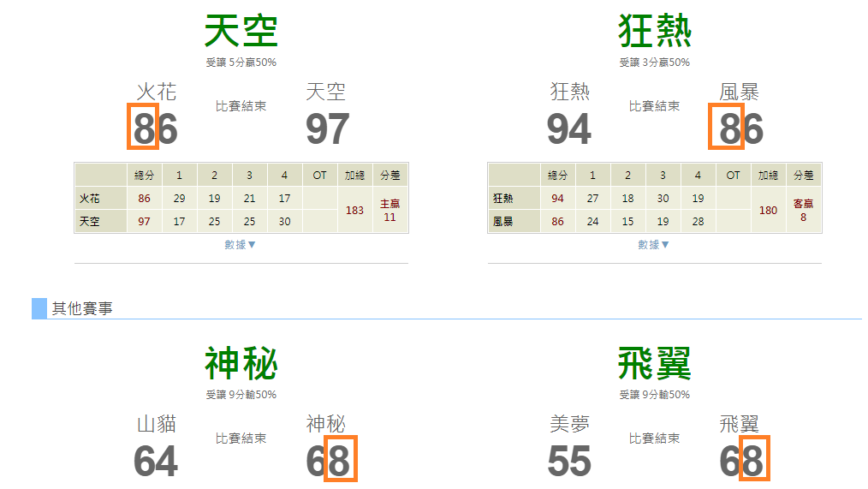The height and width of the screenshot is (489, 868).
Task: Click 天空 total score 97 in table
Action: (145, 222)
